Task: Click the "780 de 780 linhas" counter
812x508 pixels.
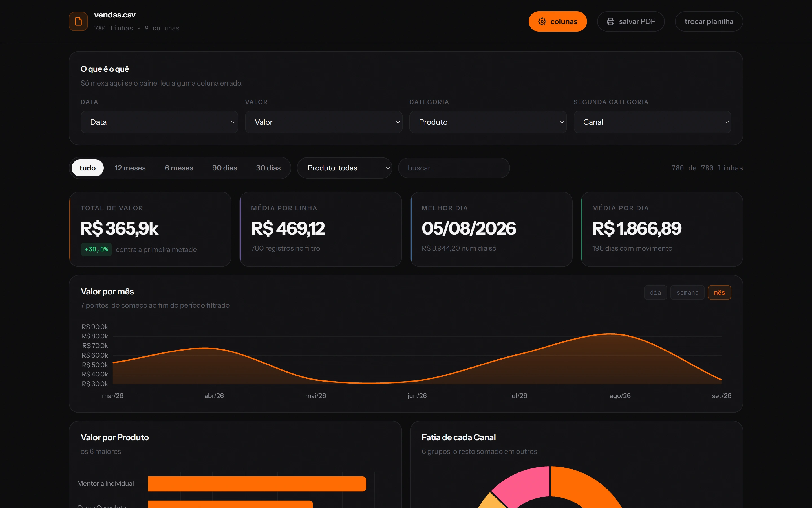Action: pyautogui.click(x=707, y=168)
